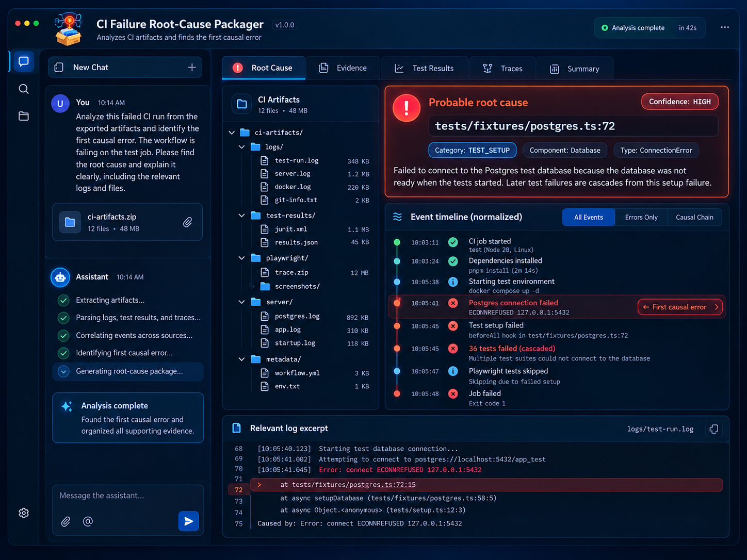Click the CI Artifacts folder icon header
Viewport: 747px width, 560px height.
click(x=242, y=104)
